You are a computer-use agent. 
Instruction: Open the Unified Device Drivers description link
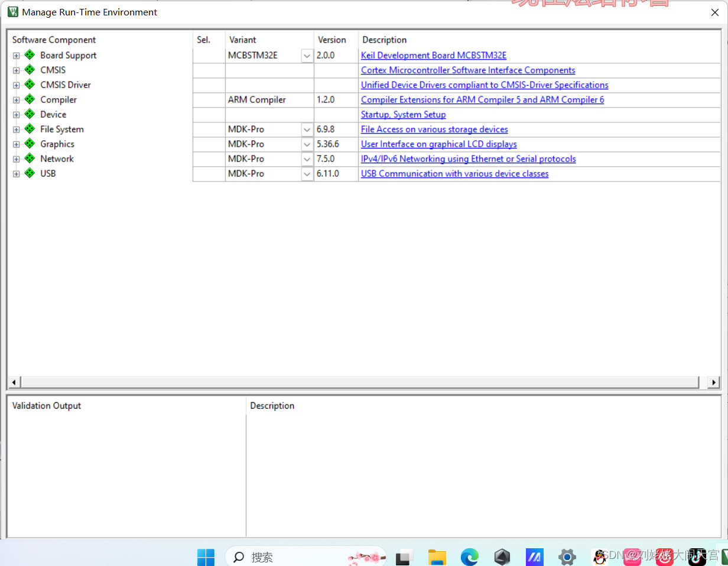click(x=485, y=85)
